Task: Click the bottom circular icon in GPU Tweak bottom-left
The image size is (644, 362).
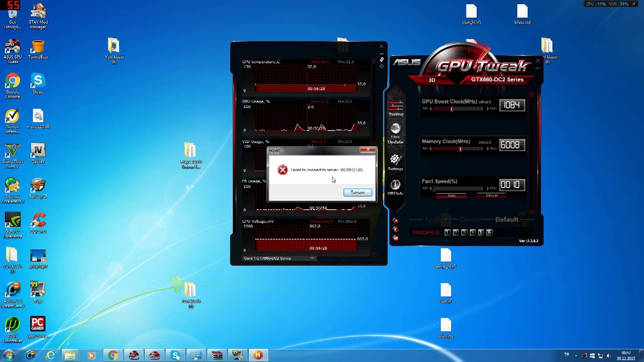Action: (x=395, y=238)
